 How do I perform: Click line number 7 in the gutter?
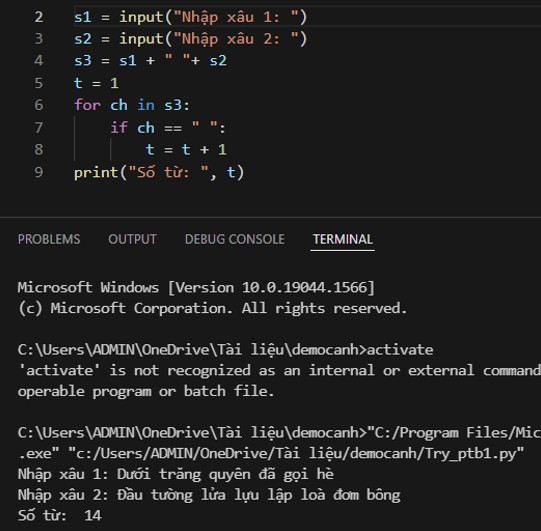(39, 128)
